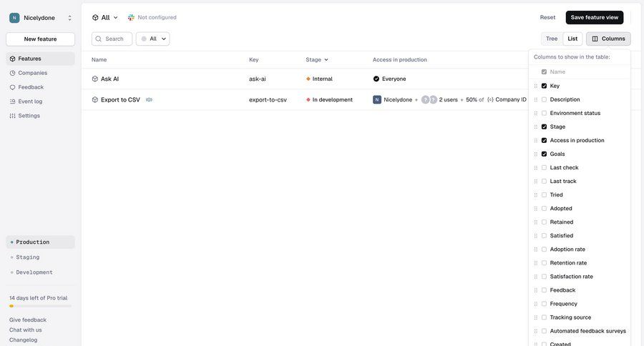Image resolution: width=644 pixels, height=346 pixels.
Task: Open the All stage filter dropdown
Action: 153,39
